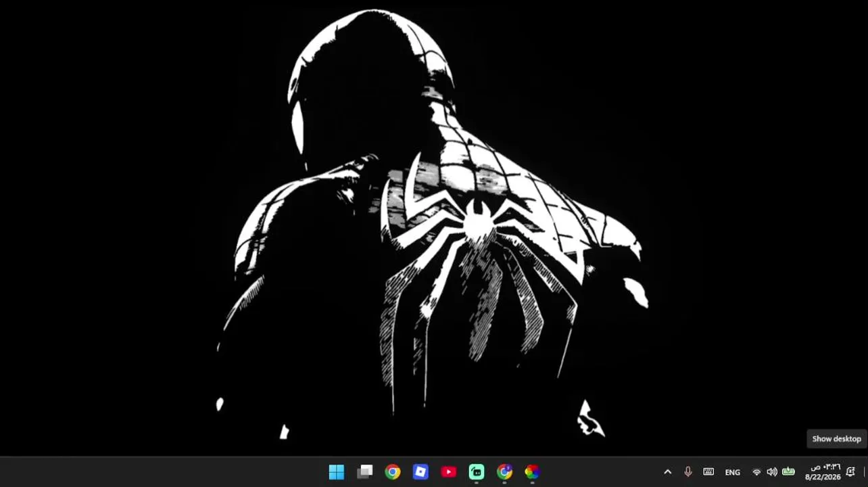Open the Wi-Fi network tray icon
The height and width of the screenshot is (487, 868).
[757, 472]
